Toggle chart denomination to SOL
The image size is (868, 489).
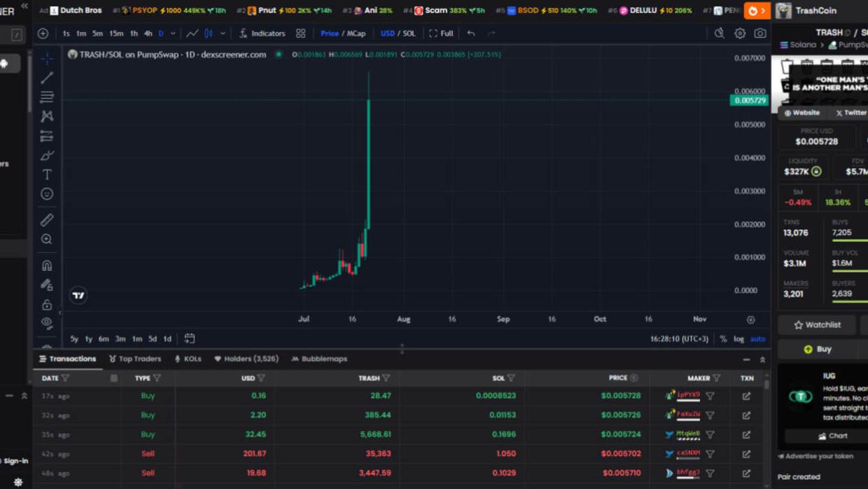(x=409, y=34)
